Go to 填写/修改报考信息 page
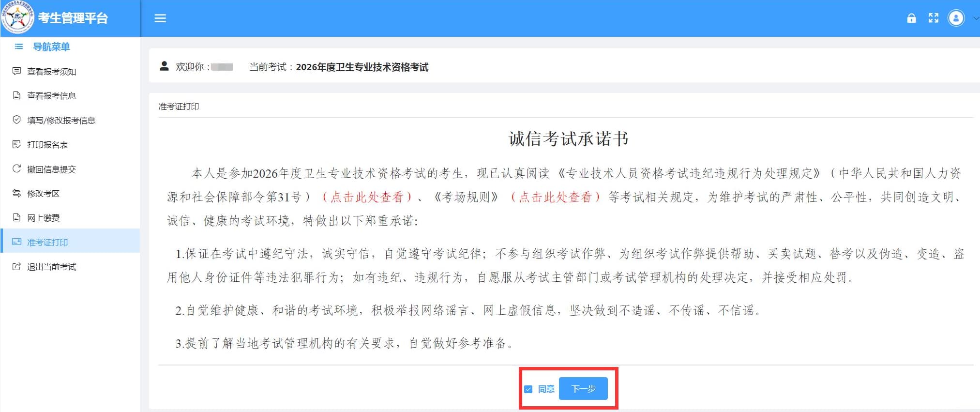Screen dimensions: 980x412 click(x=61, y=121)
